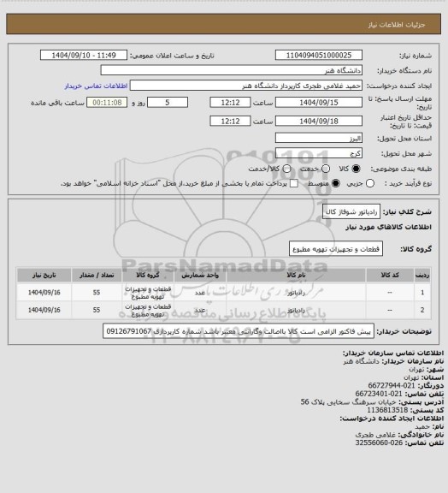The width and height of the screenshot is (448, 493).
Task: Click the postal address خیابان سرهنگ سخایی
Action: click(349, 401)
